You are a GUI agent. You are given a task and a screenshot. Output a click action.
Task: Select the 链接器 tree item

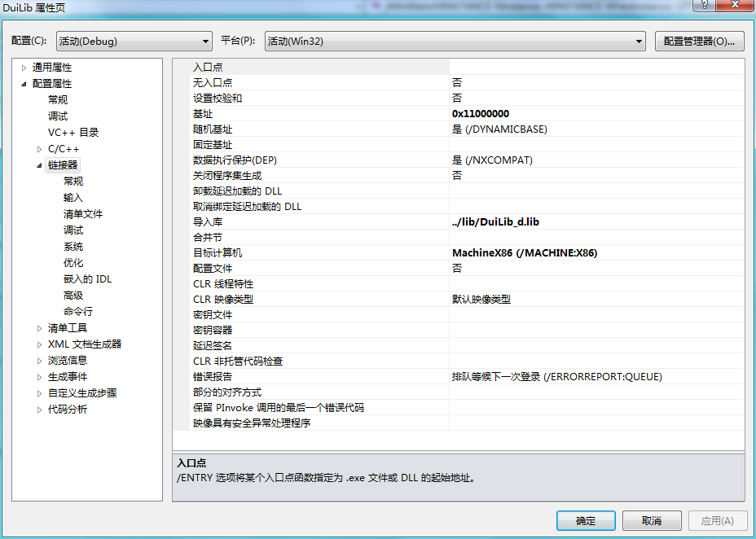(x=63, y=164)
